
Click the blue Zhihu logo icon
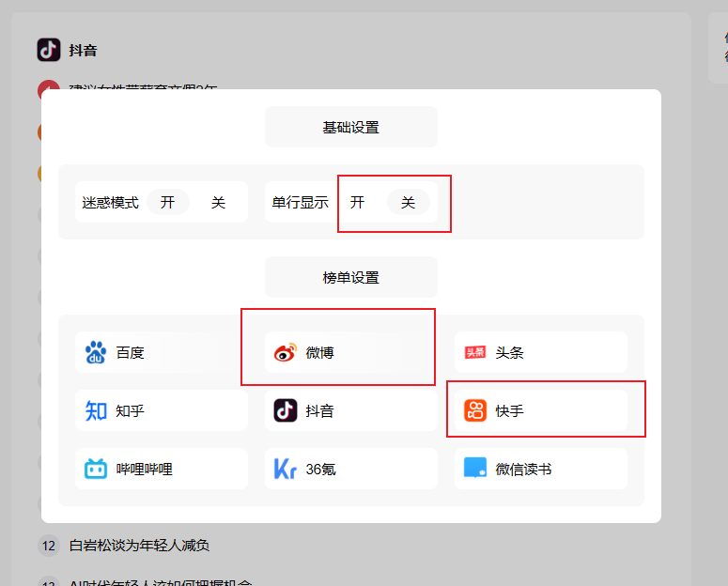tap(96, 411)
